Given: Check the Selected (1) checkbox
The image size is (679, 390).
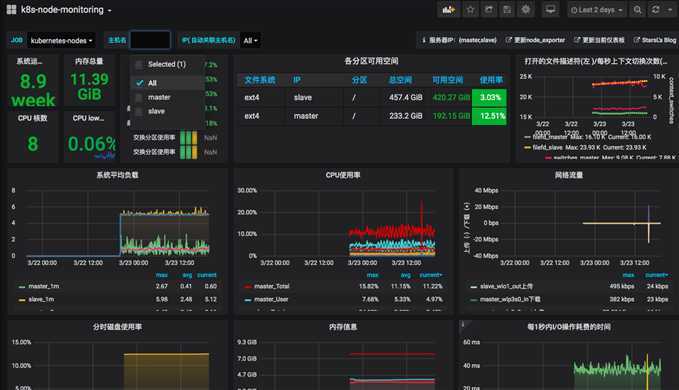Looking at the screenshot, I should (139, 64).
